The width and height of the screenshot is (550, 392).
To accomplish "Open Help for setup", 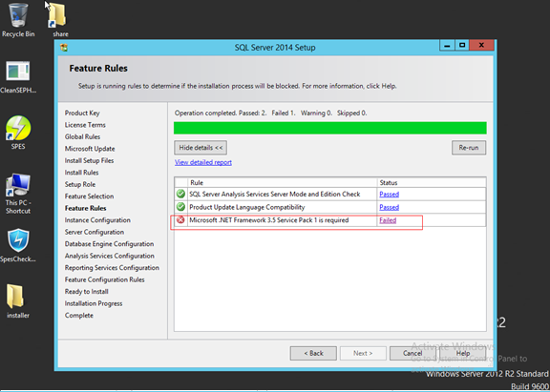I will coord(463,353).
